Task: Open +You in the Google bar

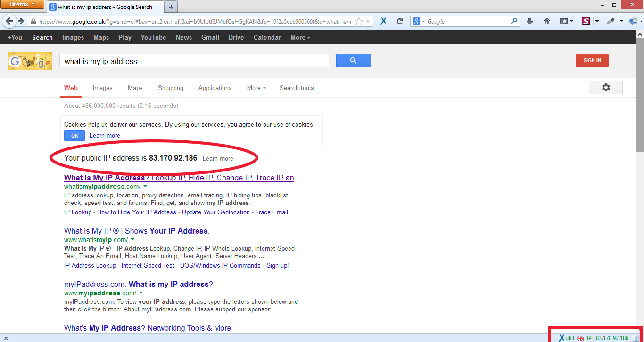Action: (15, 37)
